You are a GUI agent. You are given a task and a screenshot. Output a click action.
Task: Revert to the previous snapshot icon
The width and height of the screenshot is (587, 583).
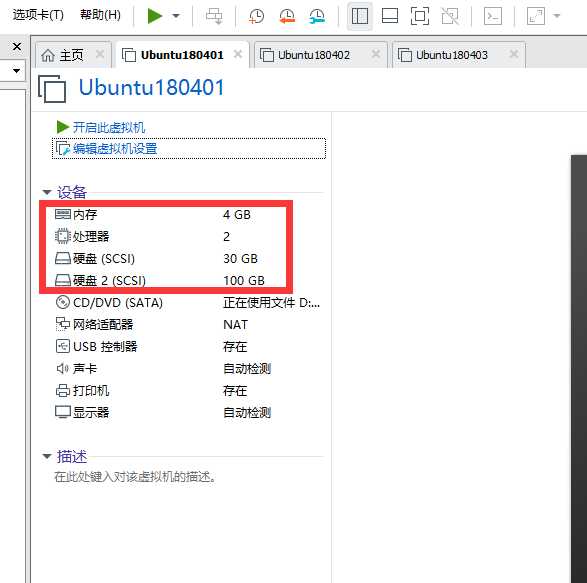pyautogui.click(x=287, y=16)
